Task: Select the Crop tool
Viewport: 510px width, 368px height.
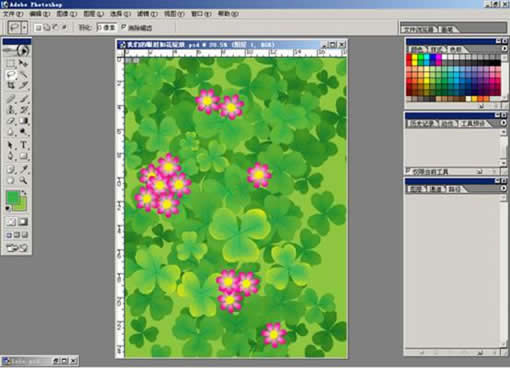Action: pyautogui.click(x=11, y=85)
